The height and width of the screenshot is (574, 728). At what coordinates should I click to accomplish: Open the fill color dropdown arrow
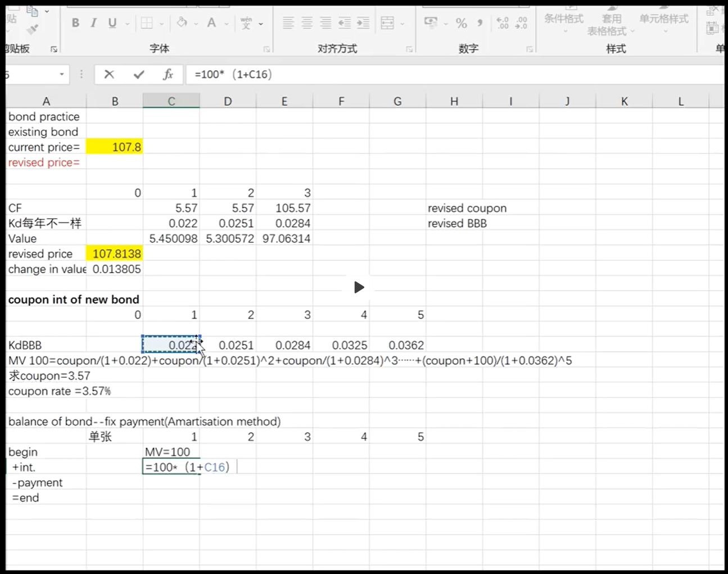coord(196,24)
